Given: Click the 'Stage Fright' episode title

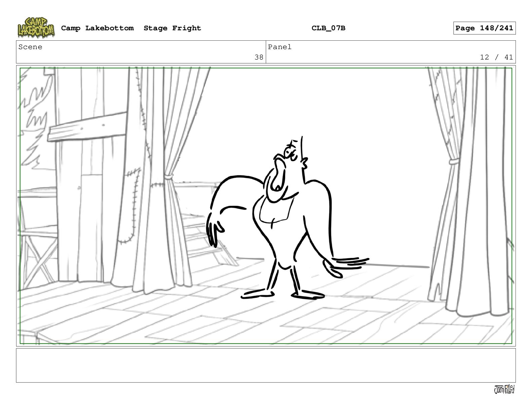Looking at the screenshot, I should [x=172, y=28].
